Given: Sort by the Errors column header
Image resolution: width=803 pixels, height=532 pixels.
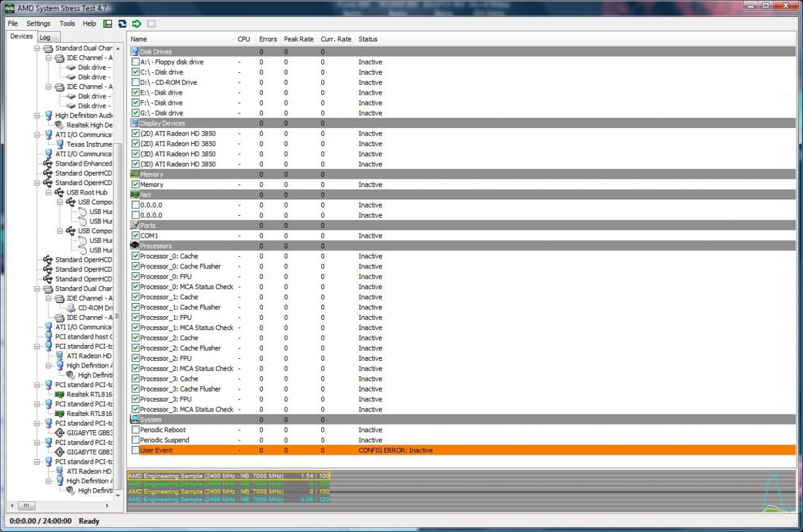Looking at the screenshot, I should click(x=268, y=39).
